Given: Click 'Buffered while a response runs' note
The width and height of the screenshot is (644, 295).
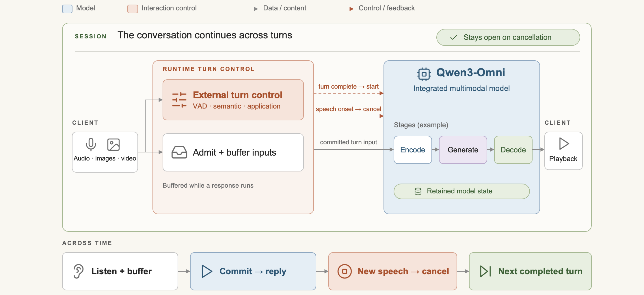Looking at the screenshot, I should [208, 186].
